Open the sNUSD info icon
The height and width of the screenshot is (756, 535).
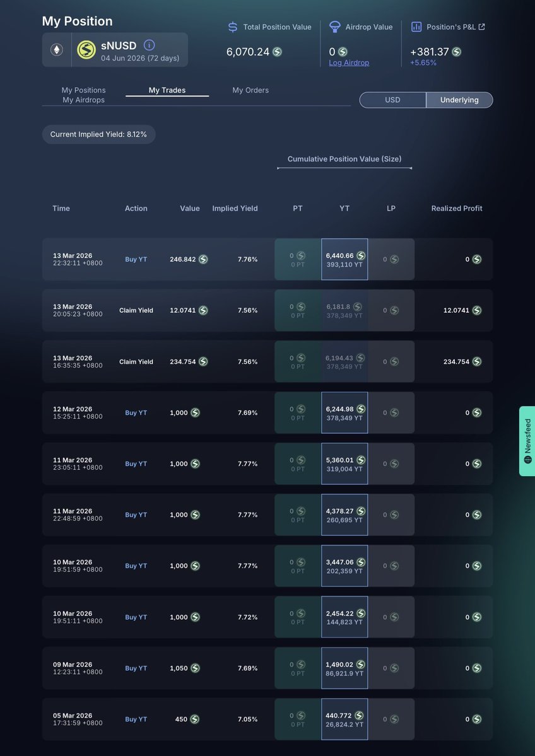(x=149, y=45)
